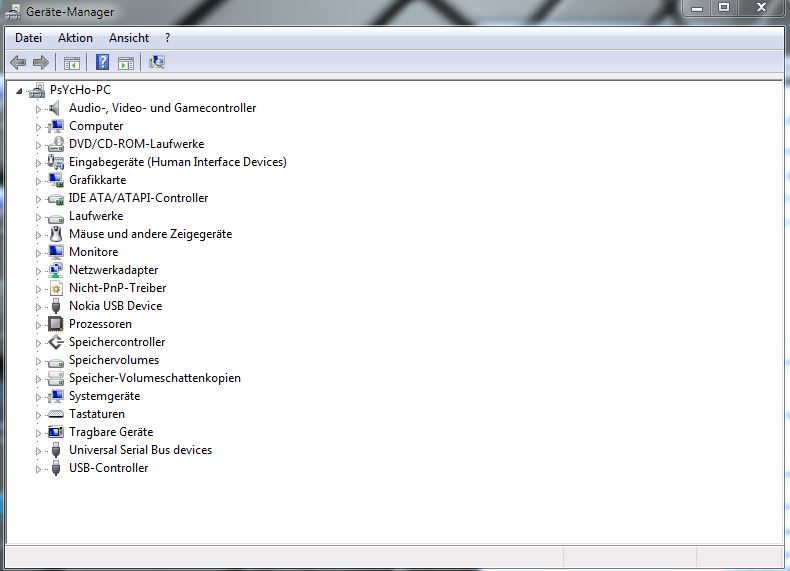The width and height of the screenshot is (790, 571).
Task: Click the Device Manager title bar icon
Action: [13, 12]
